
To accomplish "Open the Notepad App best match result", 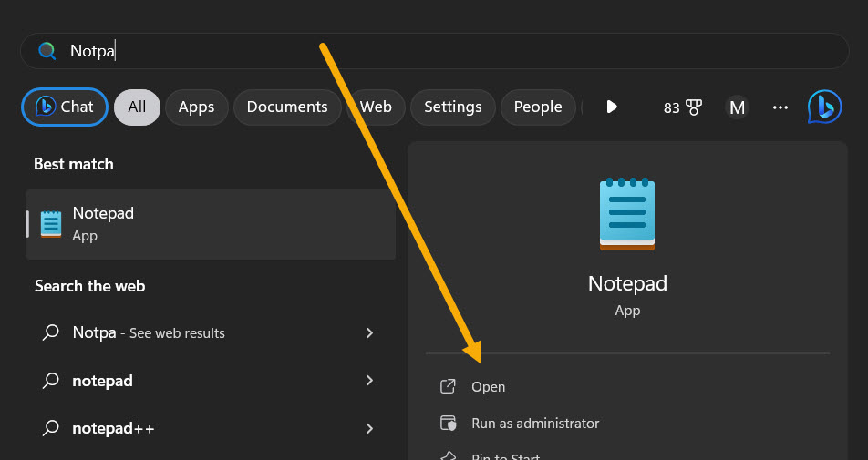I will tap(211, 224).
